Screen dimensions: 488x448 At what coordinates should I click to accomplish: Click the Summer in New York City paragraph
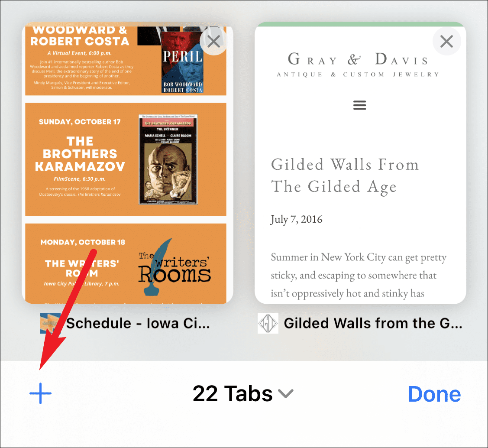tap(359, 276)
